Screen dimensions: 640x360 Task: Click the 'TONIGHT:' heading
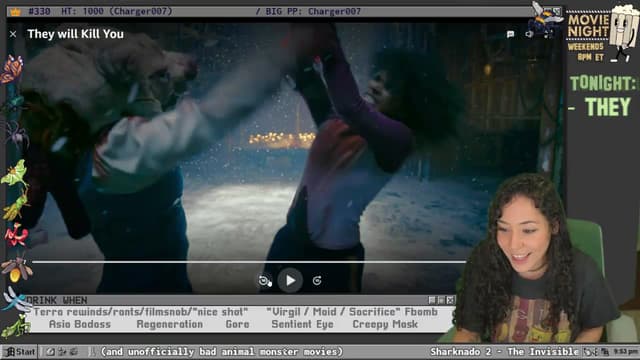[x=602, y=84]
